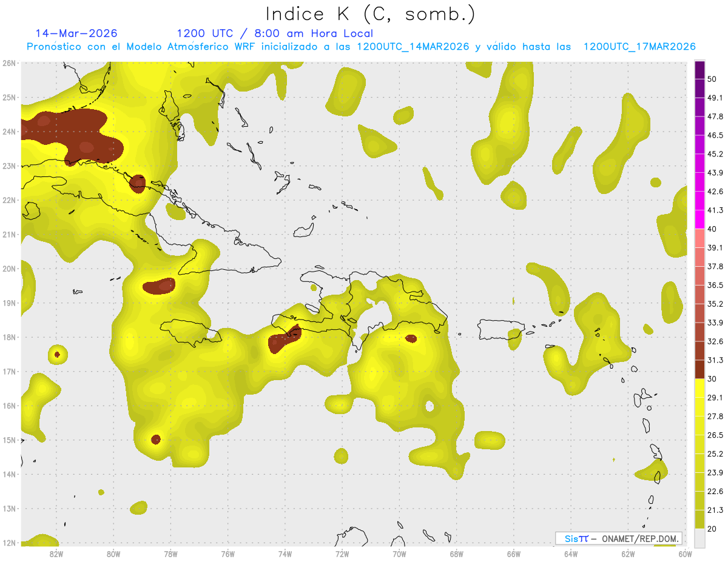
Task: Click the latitude label '22N'
Action: pos(9,200)
